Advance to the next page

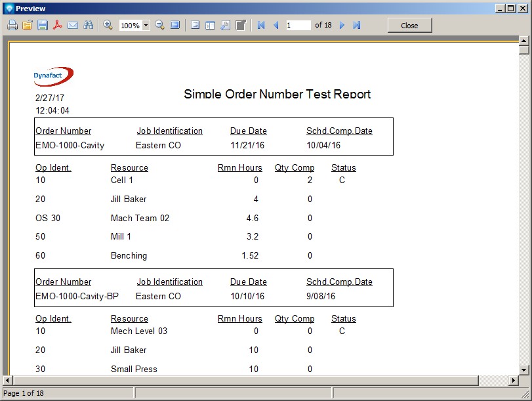pos(342,25)
